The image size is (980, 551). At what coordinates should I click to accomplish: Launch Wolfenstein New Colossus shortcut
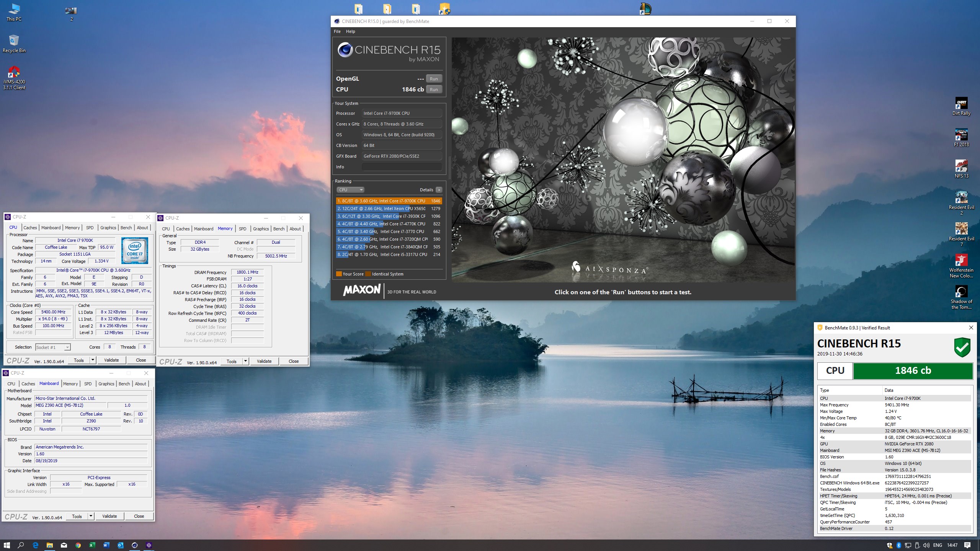(x=961, y=266)
